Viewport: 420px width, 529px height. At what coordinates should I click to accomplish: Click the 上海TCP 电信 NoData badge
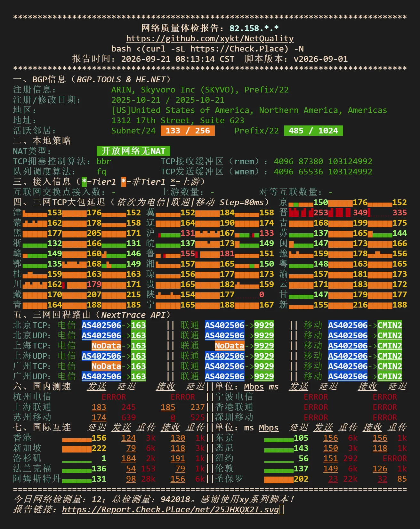point(106,346)
